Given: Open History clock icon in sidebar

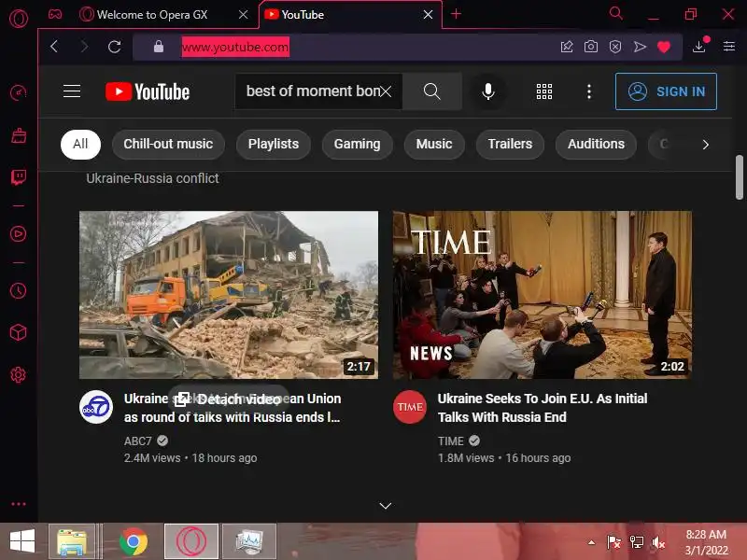Looking at the screenshot, I should 19,290.
